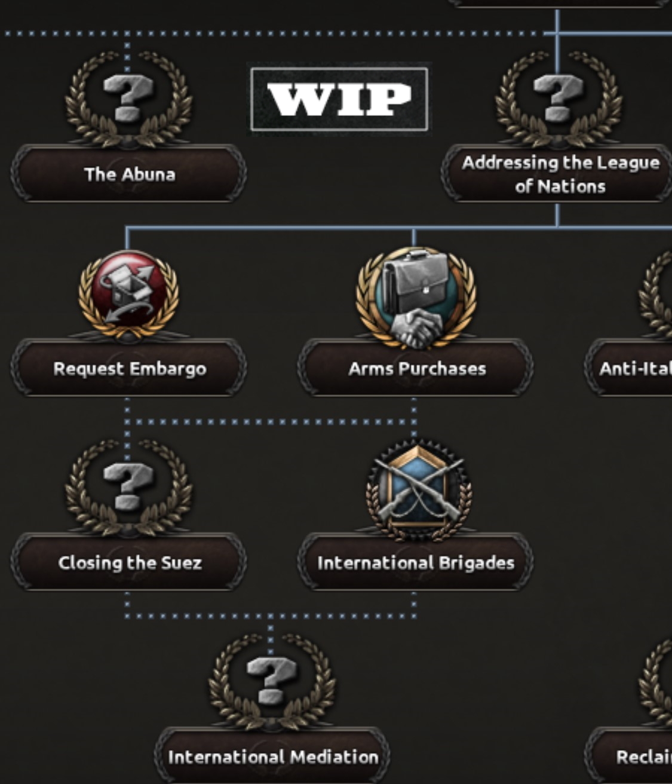Click the partially visible focus plaque at top edge
The width and height of the screenshot is (672, 784).
[x=560, y=4]
